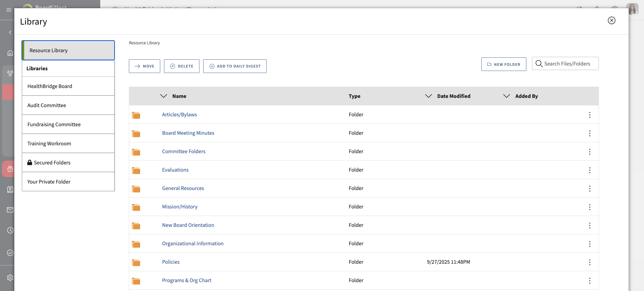Screen dimensions: 644x291
Task: Open the kebab menu for Evaluations row
Action: 589,170
